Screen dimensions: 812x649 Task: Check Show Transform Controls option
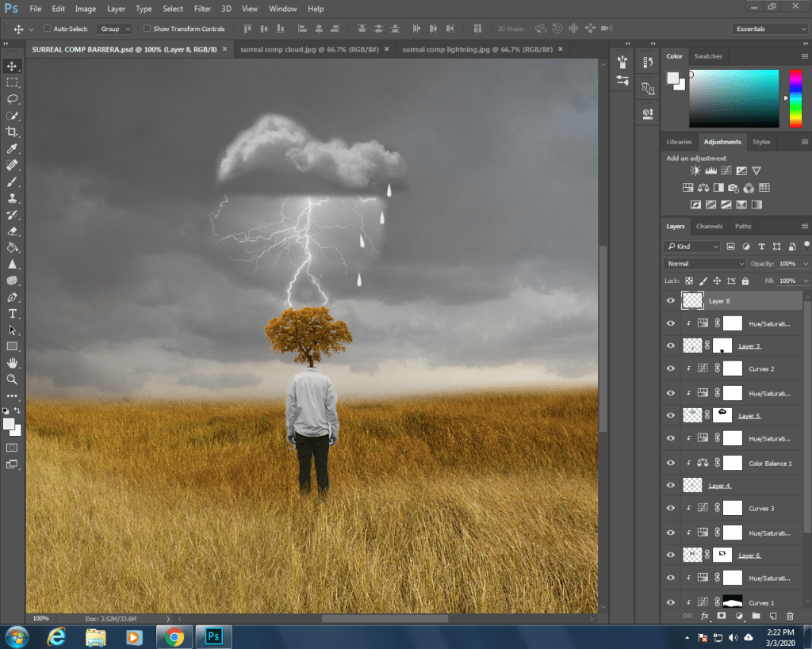click(147, 29)
